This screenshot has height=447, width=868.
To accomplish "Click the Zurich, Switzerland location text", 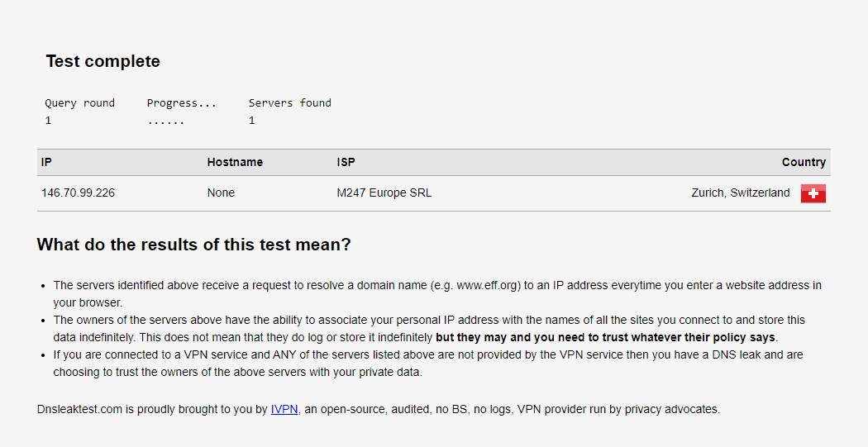I will click(x=740, y=193).
